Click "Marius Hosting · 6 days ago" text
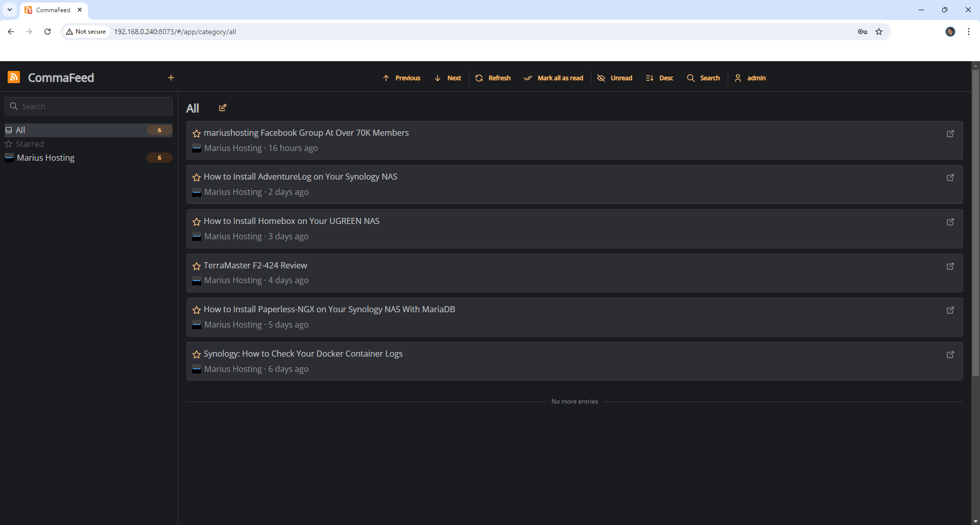The image size is (980, 525). point(256,369)
